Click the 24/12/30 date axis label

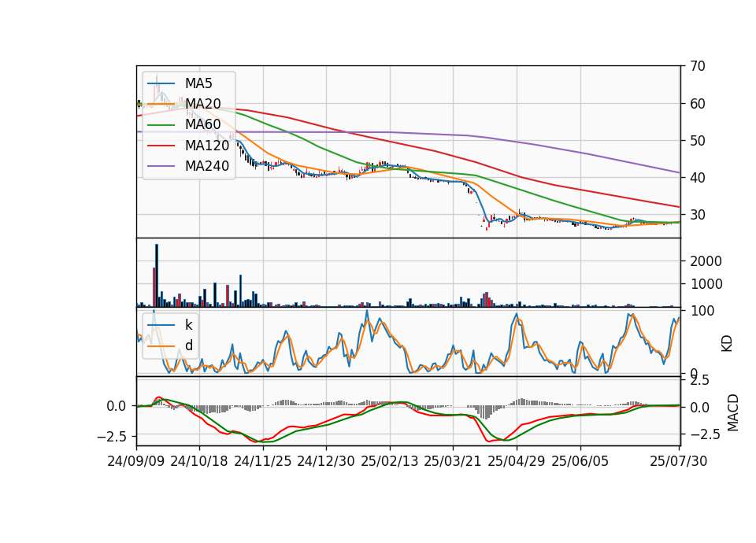click(x=326, y=461)
